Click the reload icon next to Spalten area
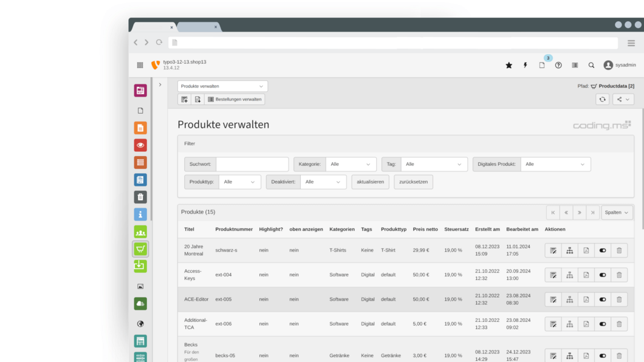Viewport: 644px width, 362px height. tap(601, 99)
